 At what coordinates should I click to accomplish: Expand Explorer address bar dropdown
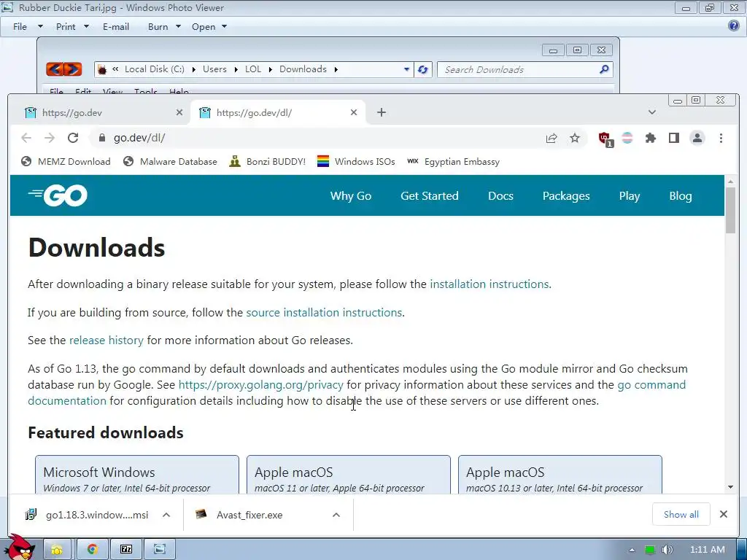tap(406, 69)
